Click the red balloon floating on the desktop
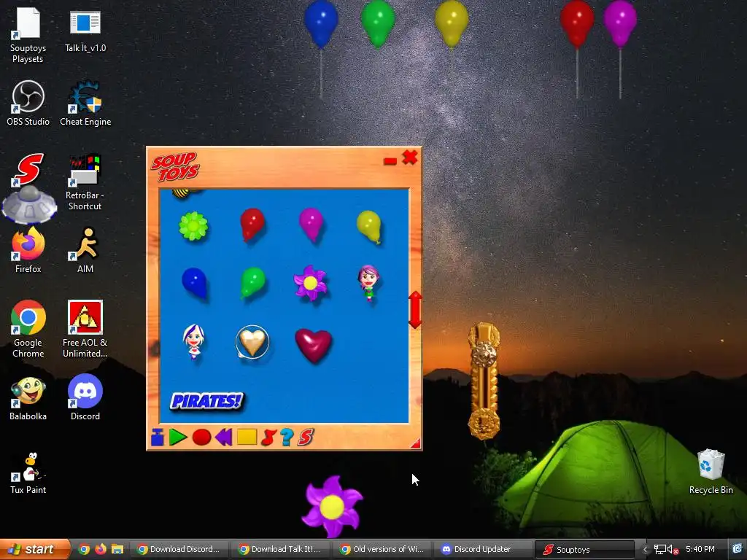 (577, 24)
